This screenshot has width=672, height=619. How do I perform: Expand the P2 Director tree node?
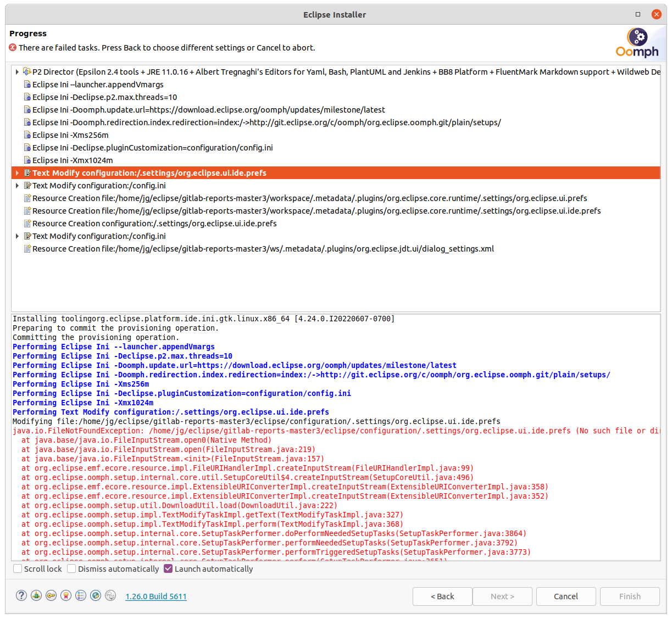tap(17, 71)
